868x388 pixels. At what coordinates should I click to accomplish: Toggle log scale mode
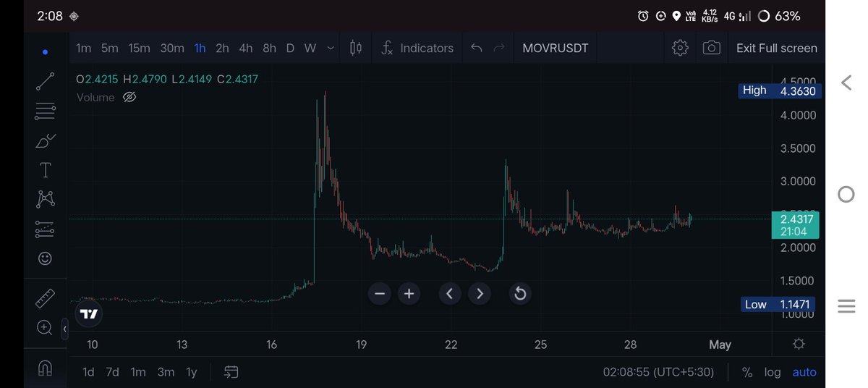point(773,372)
